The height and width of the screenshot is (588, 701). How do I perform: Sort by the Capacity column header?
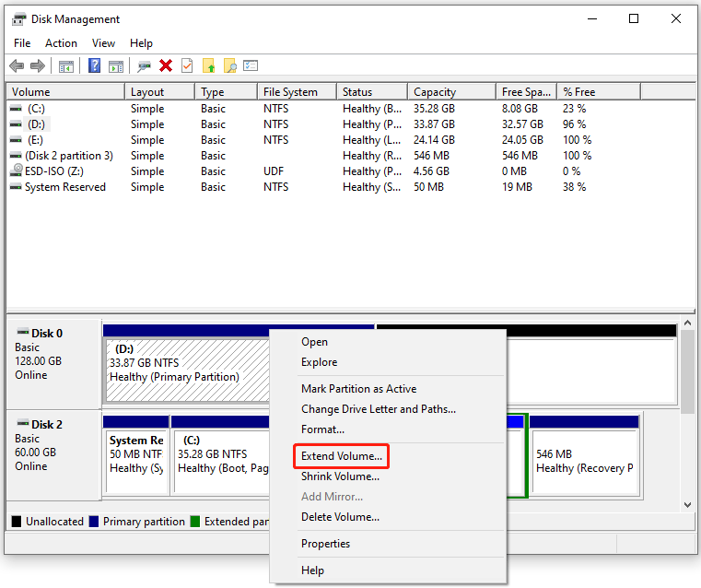click(451, 91)
